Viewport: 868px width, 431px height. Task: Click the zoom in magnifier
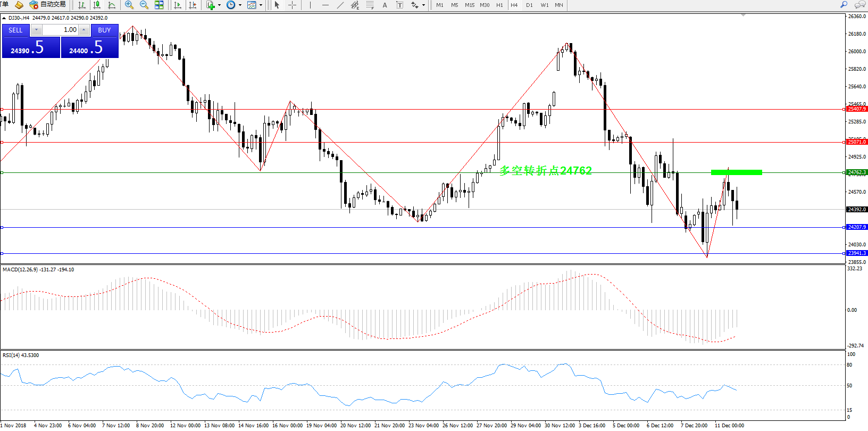129,5
